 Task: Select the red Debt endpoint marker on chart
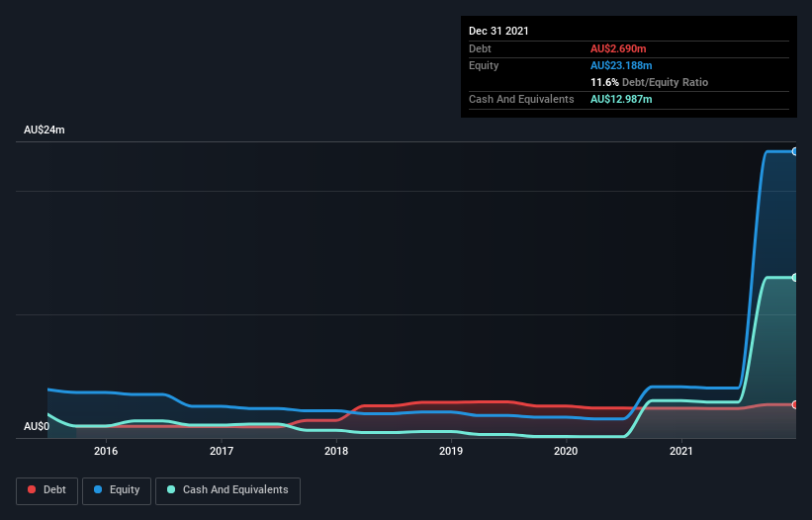click(x=795, y=404)
